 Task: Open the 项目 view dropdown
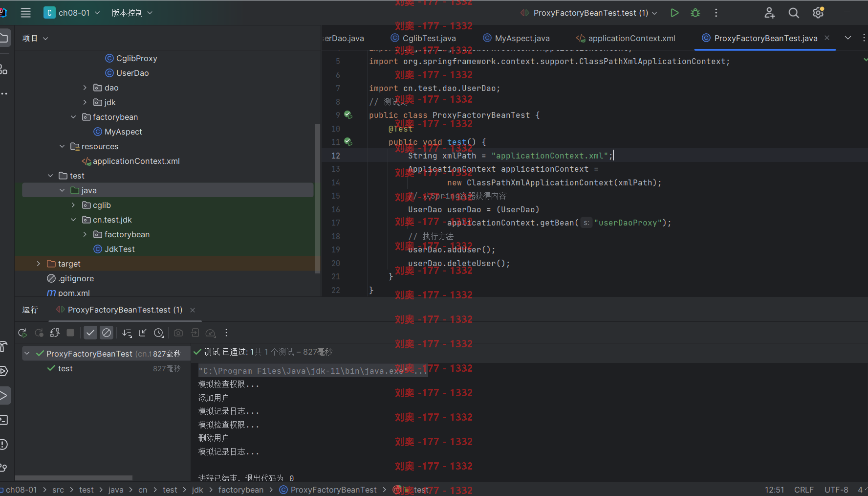tap(35, 38)
